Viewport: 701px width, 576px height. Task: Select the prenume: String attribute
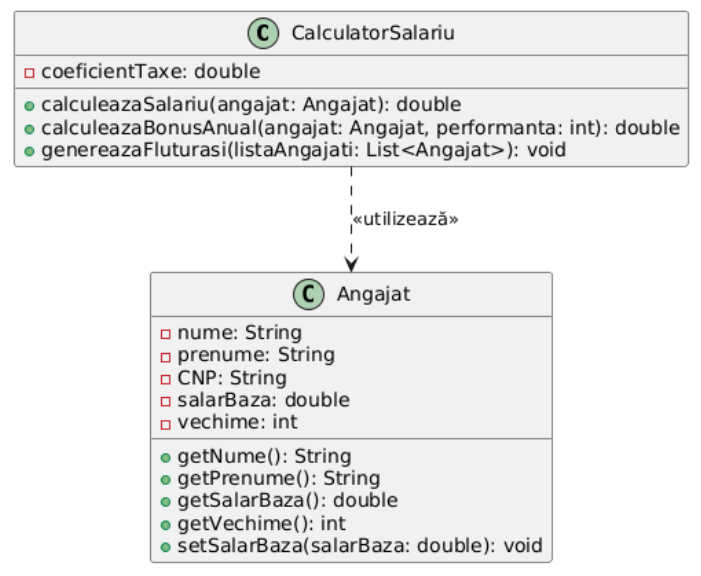256,355
